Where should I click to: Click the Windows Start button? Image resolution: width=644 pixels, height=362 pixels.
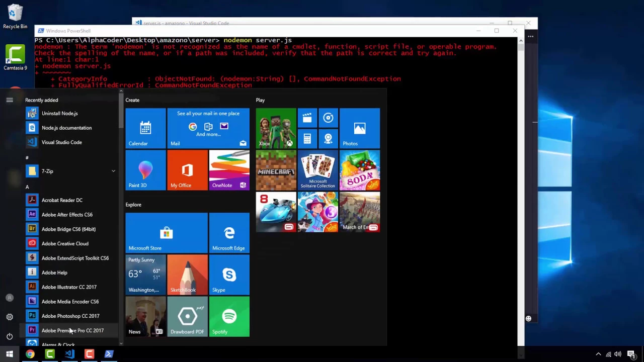[10, 354]
